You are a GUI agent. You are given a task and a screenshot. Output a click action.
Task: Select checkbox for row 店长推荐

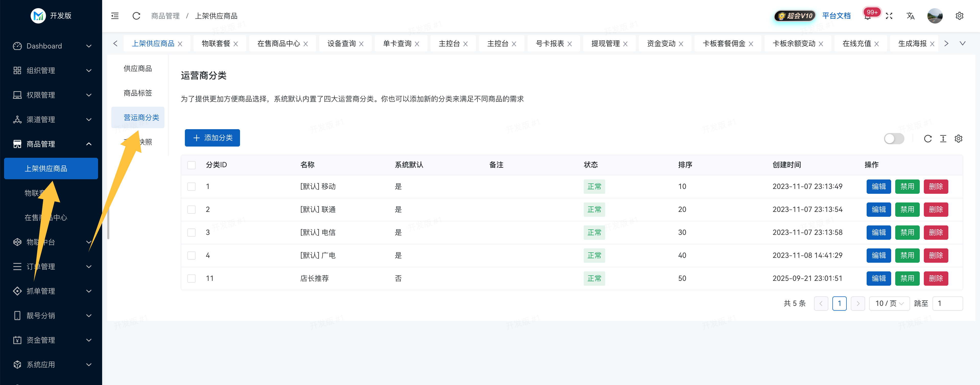[191, 279]
